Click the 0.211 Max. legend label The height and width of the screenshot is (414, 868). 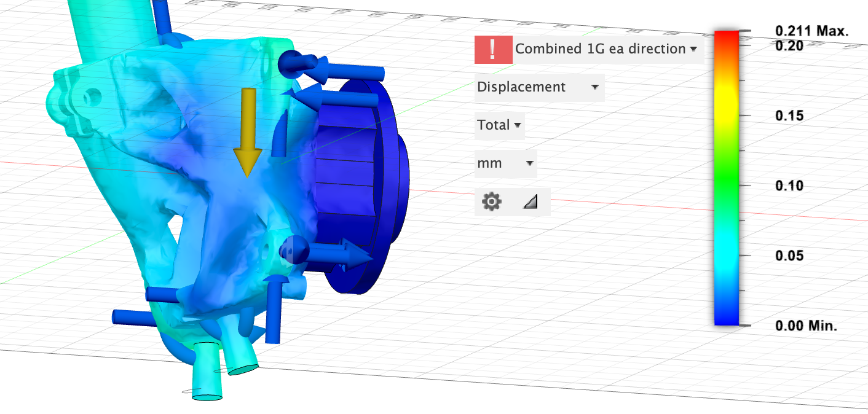point(811,31)
